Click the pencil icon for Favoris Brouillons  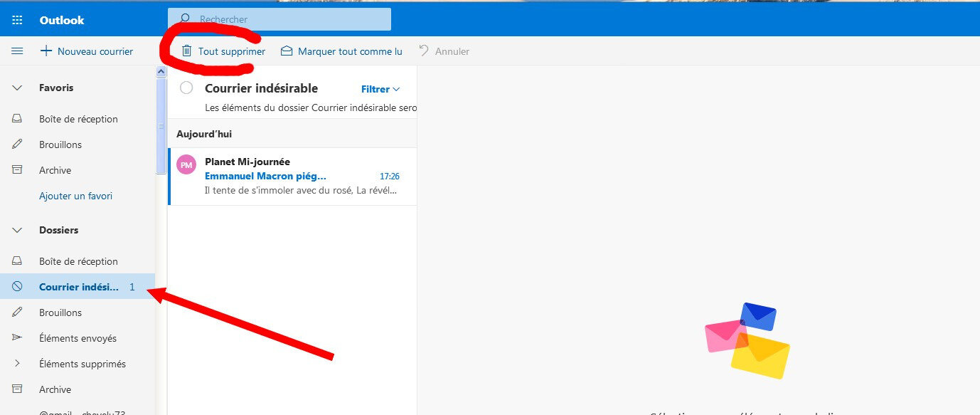17,145
